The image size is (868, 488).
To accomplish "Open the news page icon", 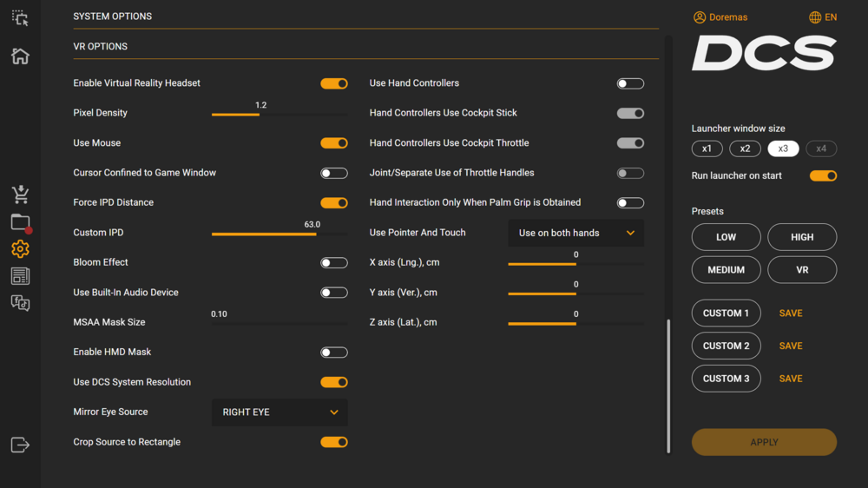I will pyautogui.click(x=20, y=276).
